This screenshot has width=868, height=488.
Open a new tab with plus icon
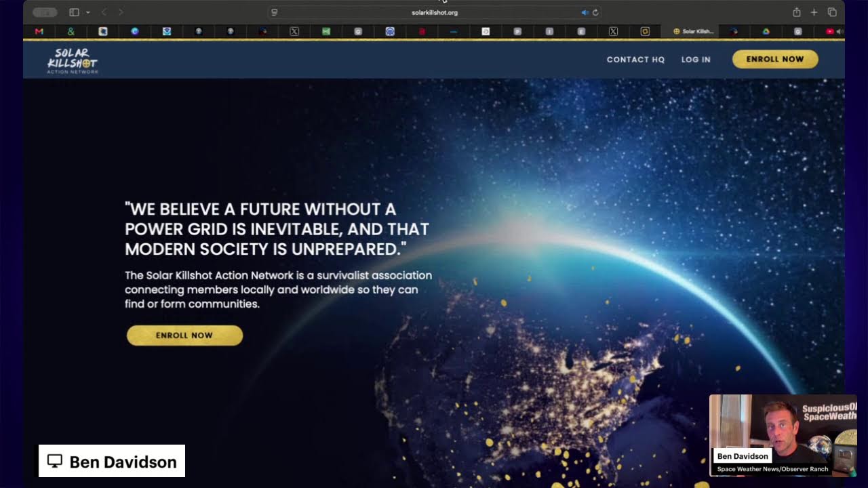click(x=814, y=12)
